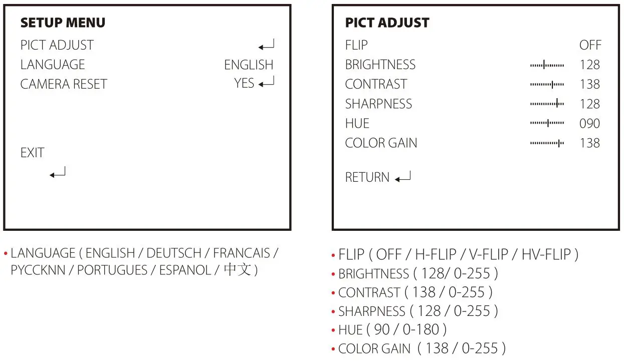Toggle the FLIP OFF value

[x=590, y=45]
